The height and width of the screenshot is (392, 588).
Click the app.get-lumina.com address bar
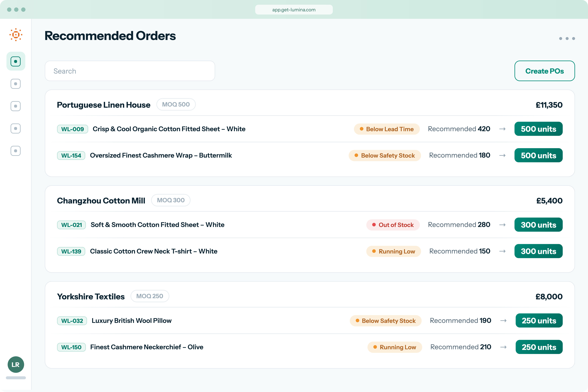click(294, 10)
